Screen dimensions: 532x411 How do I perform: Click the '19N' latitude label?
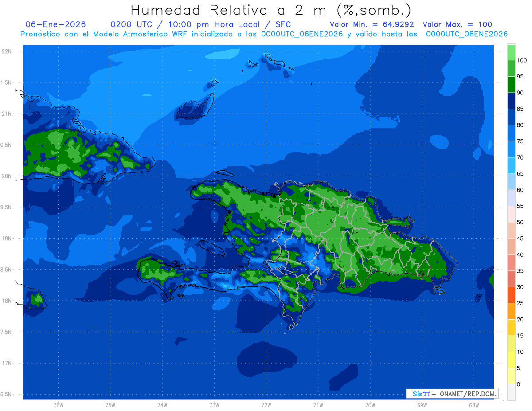tap(7, 239)
